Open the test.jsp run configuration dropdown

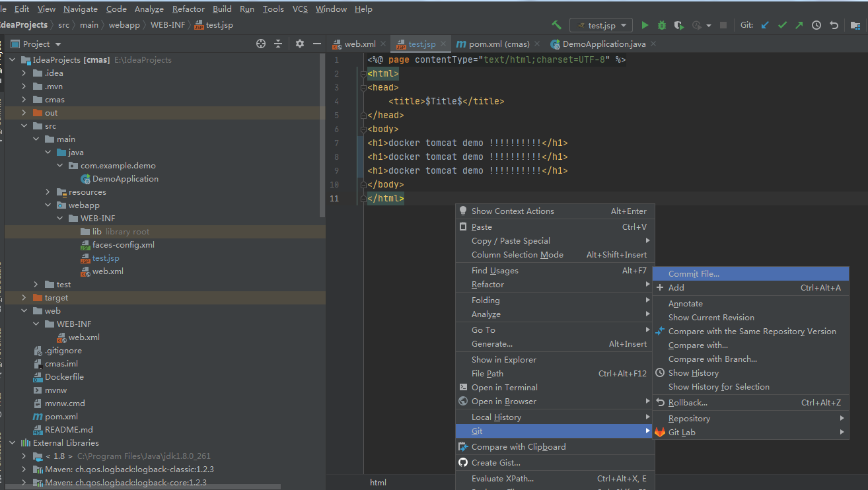(x=601, y=25)
